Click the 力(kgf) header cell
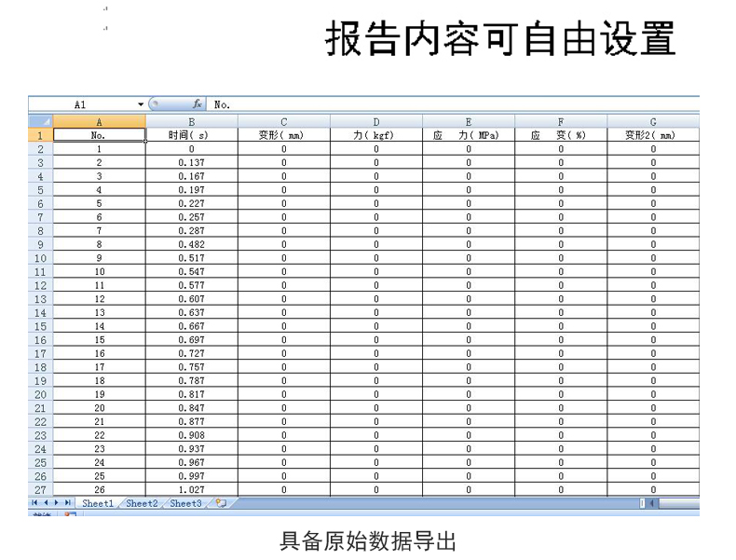 (376, 135)
